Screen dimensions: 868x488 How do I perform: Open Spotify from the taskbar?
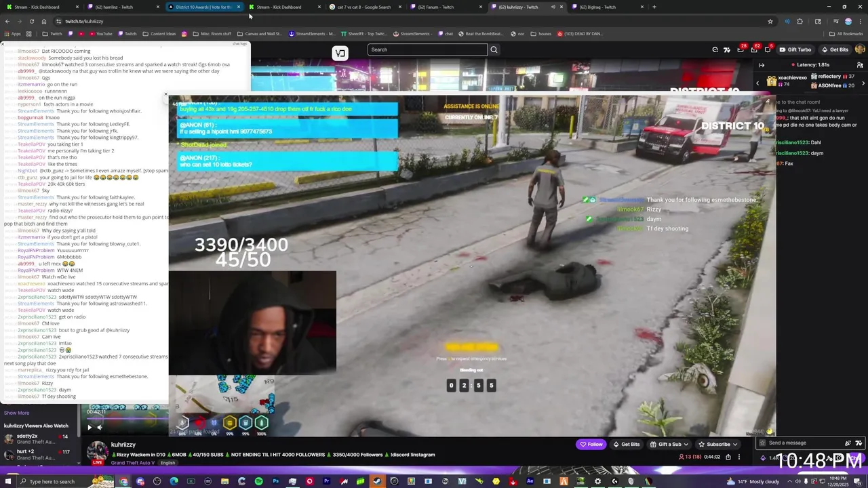pos(258,481)
